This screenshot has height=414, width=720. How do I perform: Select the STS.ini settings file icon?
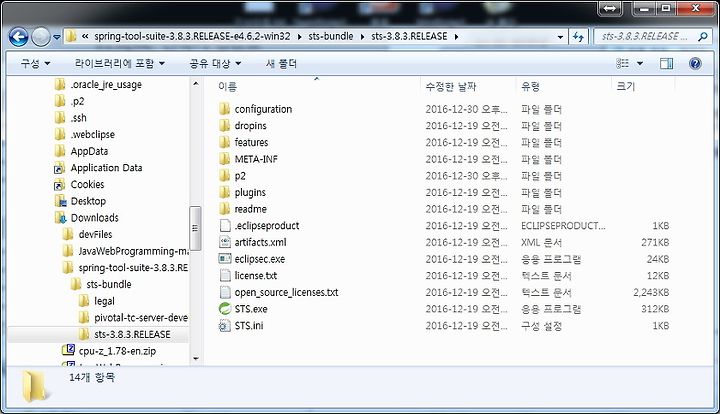tap(225, 325)
